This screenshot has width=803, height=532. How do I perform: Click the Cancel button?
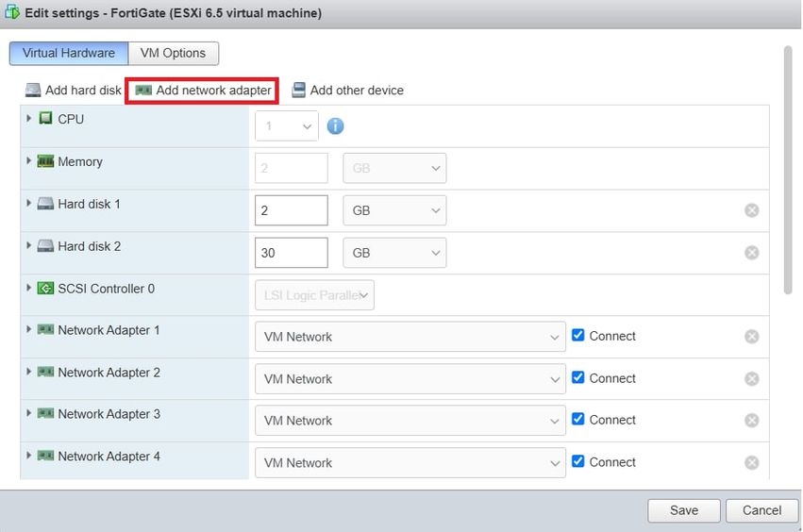click(761, 510)
